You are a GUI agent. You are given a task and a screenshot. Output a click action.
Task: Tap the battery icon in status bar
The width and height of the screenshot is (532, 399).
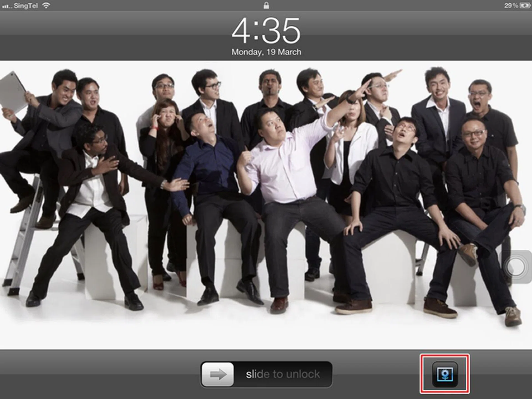[x=525, y=6]
